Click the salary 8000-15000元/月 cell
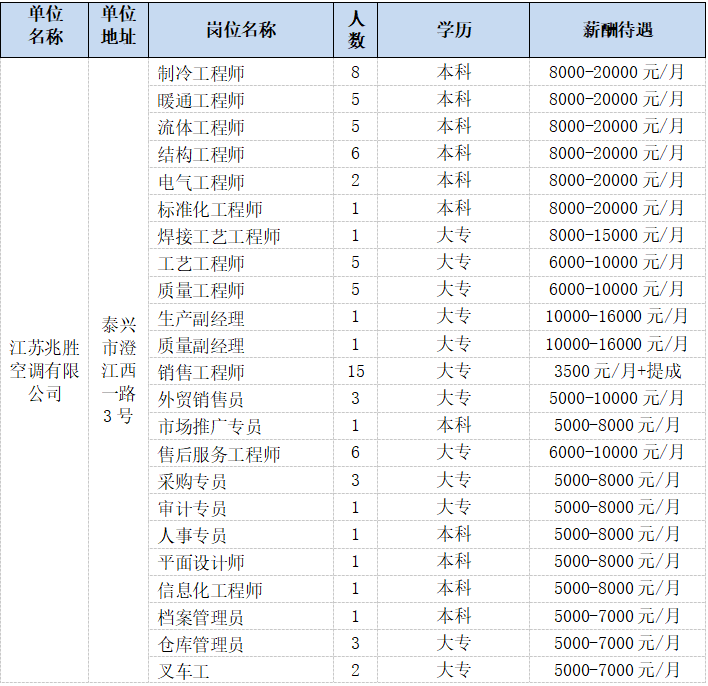 pyautogui.click(x=617, y=235)
